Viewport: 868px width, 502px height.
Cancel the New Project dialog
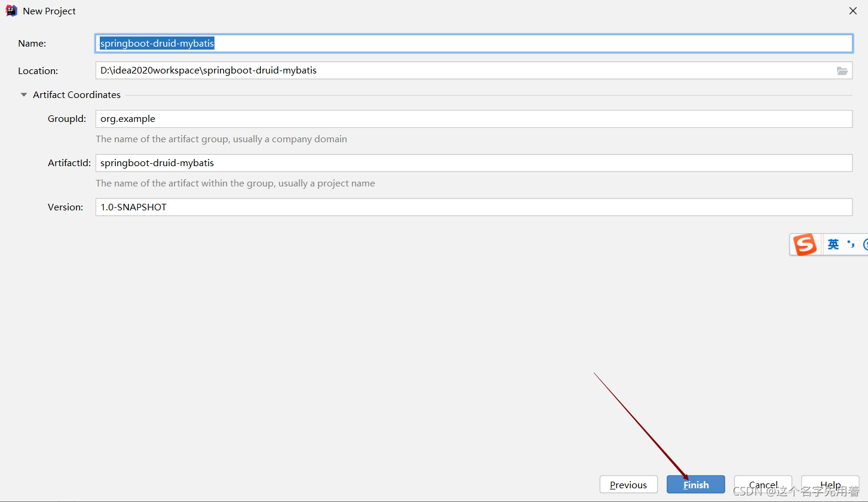coord(763,485)
